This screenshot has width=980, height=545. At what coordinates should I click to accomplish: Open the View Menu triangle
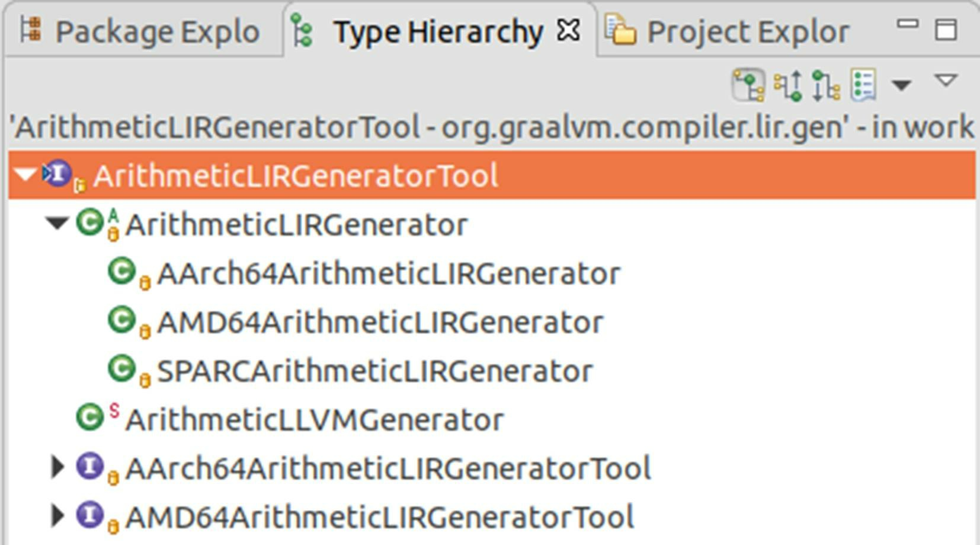click(946, 80)
